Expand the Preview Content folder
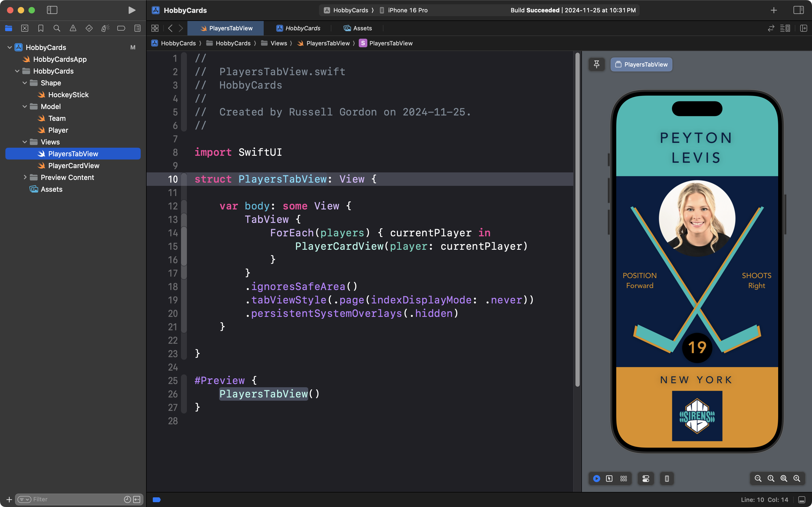The height and width of the screenshot is (507, 812). click(x=25, y=178)
